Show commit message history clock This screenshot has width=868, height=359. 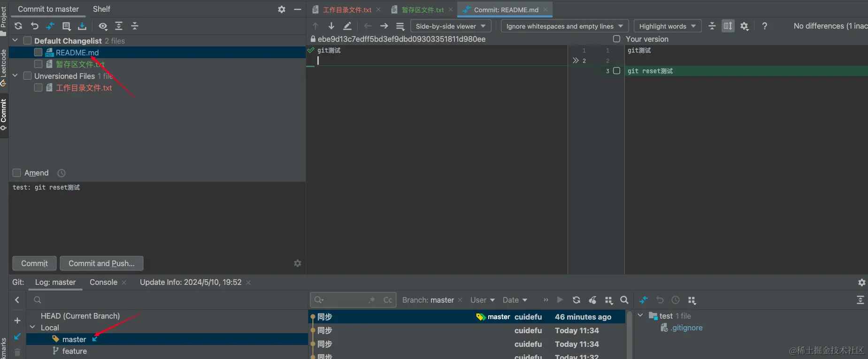coord(61,173)
